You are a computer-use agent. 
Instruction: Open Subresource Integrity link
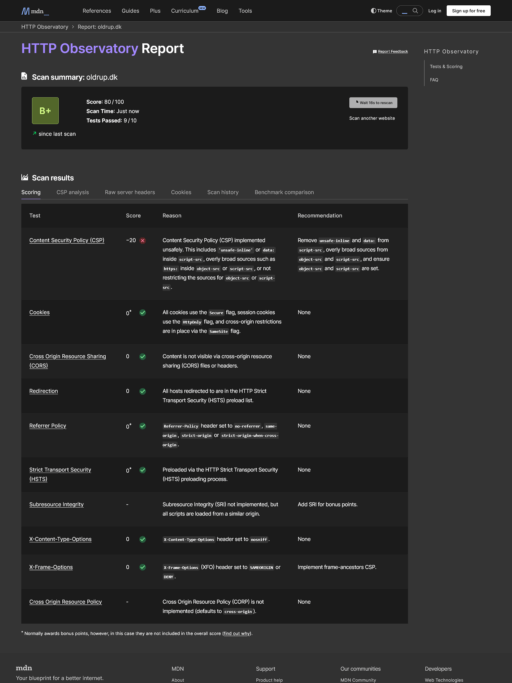[56, 504]
